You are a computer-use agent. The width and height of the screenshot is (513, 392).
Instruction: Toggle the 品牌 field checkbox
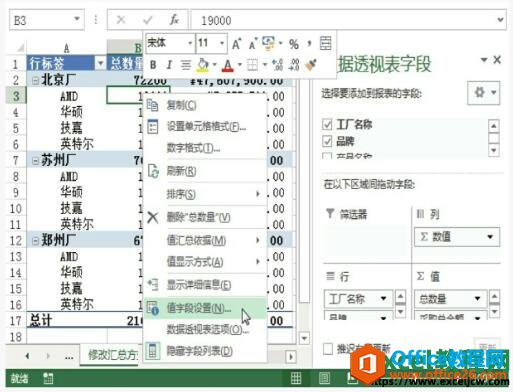point(327,141)
